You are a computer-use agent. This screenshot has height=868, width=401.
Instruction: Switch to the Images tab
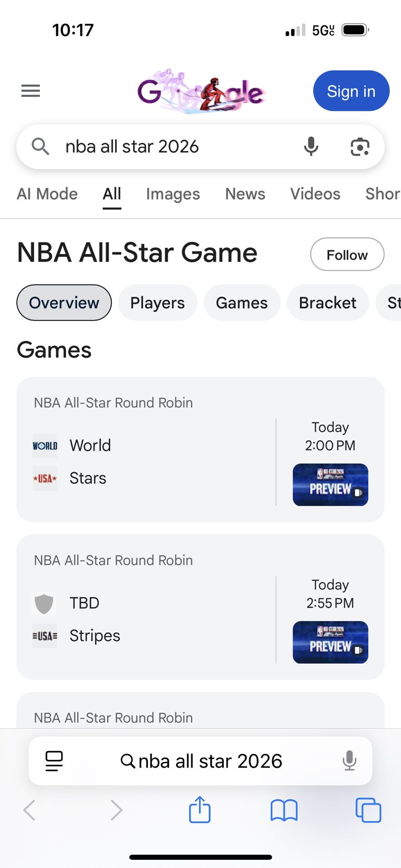click(173, 194)
